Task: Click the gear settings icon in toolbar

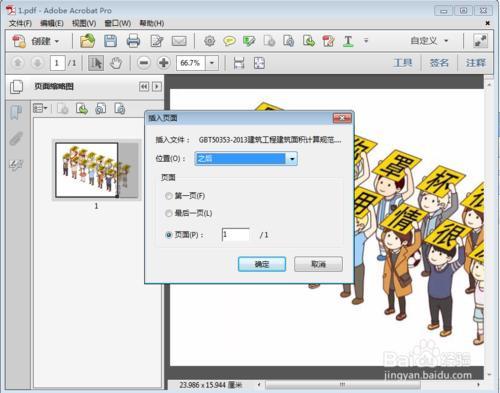Action: coord(209,41)
